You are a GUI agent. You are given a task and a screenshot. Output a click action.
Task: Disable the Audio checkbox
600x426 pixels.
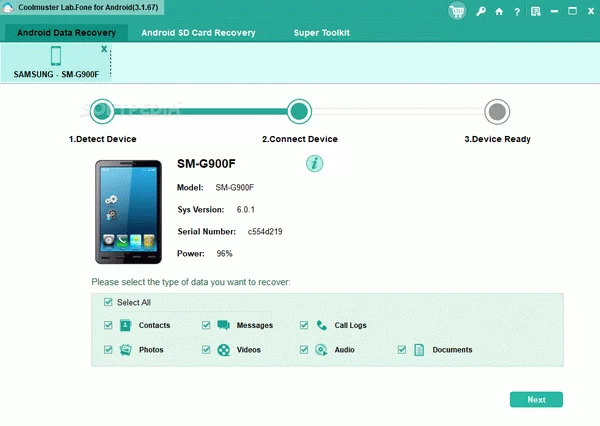304,350
